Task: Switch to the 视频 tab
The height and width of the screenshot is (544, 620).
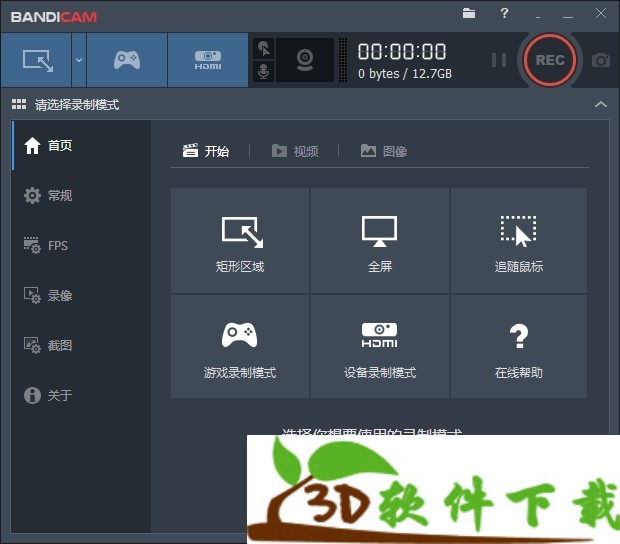Action: point(295,151)
